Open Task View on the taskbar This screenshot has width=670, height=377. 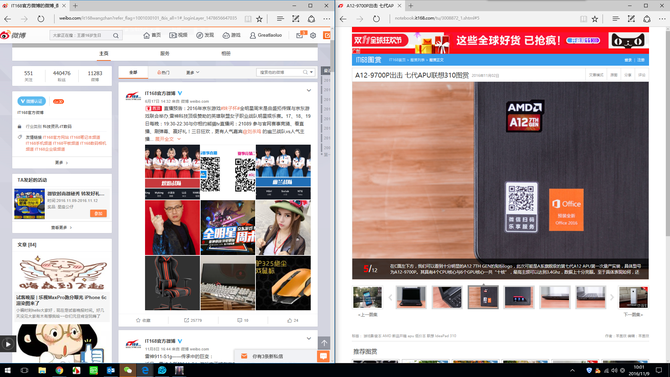(x=24, y=370)
